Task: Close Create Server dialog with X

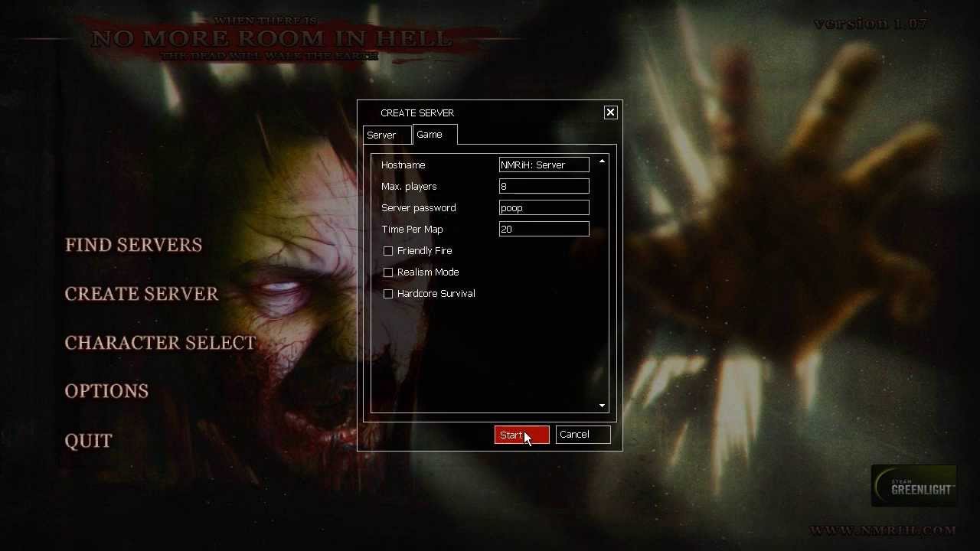Action: (610, 112)
